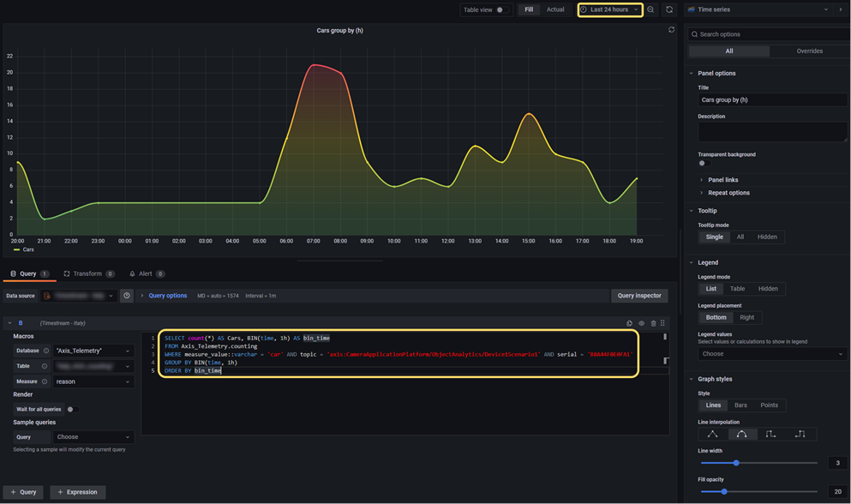The width and height of the screenshot is (851, 504).
Task: Select smooth line interpolation icon
Action: point(742,434)
